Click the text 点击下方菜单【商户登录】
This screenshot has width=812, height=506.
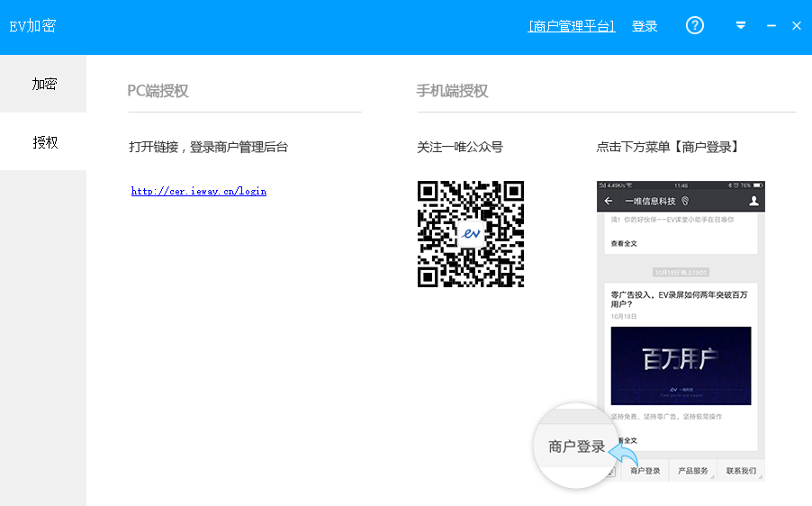[668, 147]
